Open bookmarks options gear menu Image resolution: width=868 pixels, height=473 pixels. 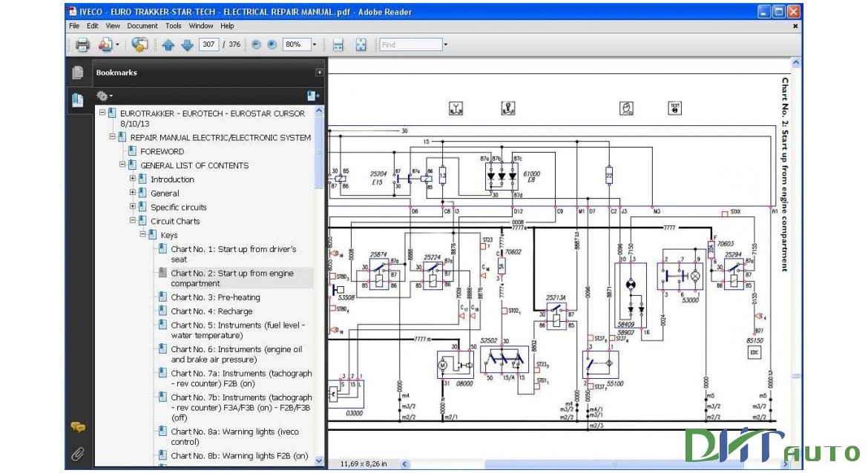104,96
